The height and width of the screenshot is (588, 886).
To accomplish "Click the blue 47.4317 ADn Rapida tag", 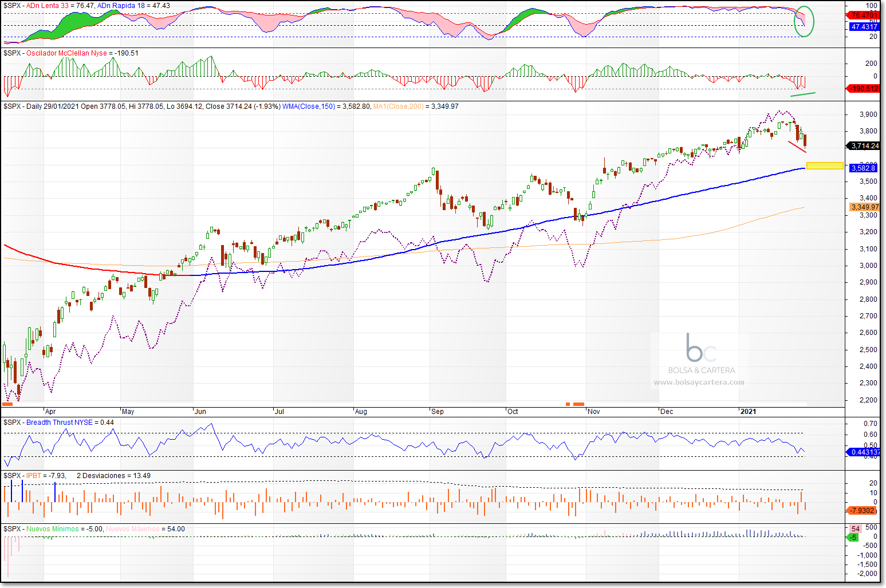I will click(x=864, y=27).
